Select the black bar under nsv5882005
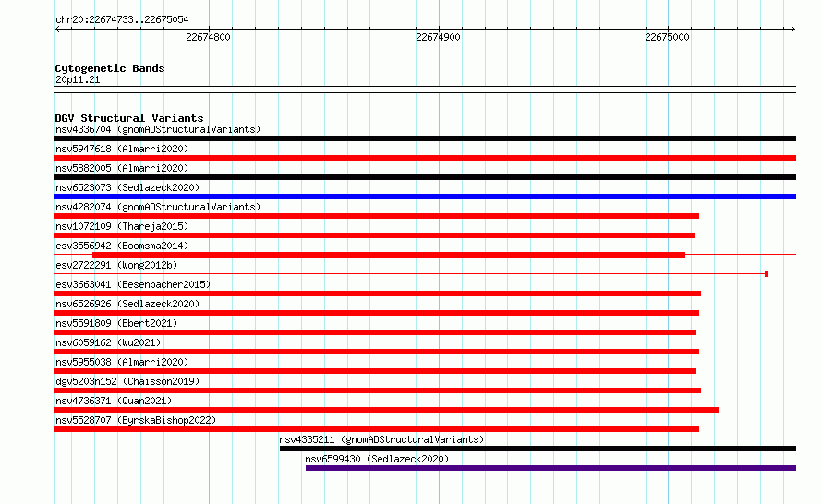 pos(425,177)
